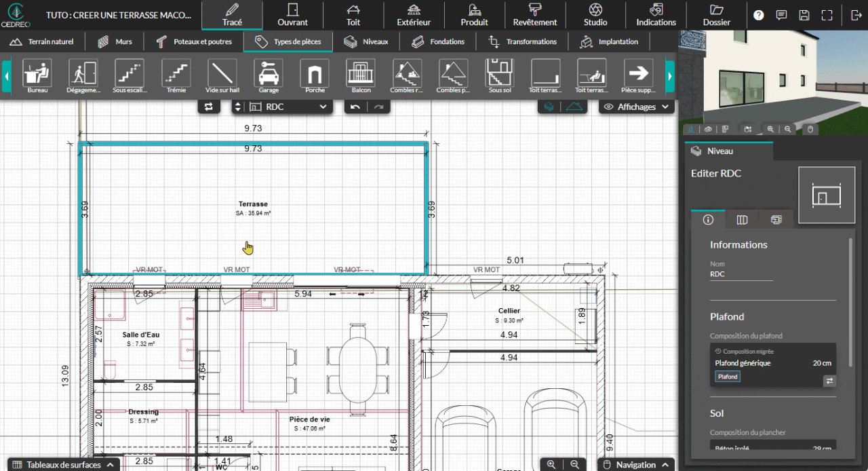The height and width of the screenshot is (471, 868).
Task: Switch to the Niveaux tab
Action: pos(366,41)
